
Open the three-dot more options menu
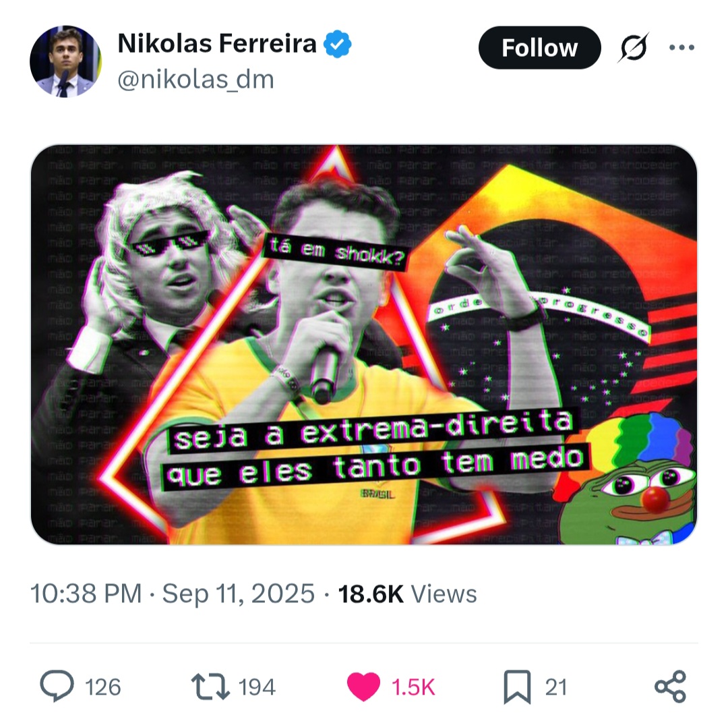(x=681, y=47)
